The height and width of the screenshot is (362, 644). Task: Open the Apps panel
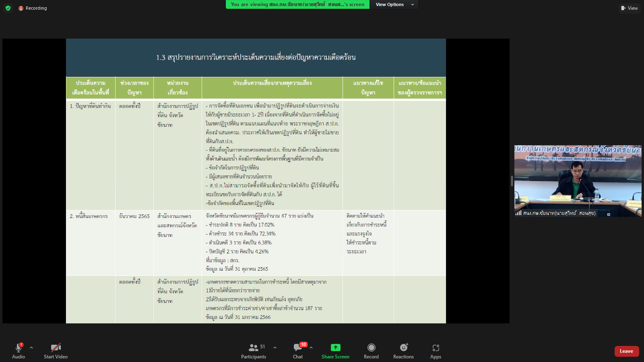pyautogui.click(x=436, y=351)
